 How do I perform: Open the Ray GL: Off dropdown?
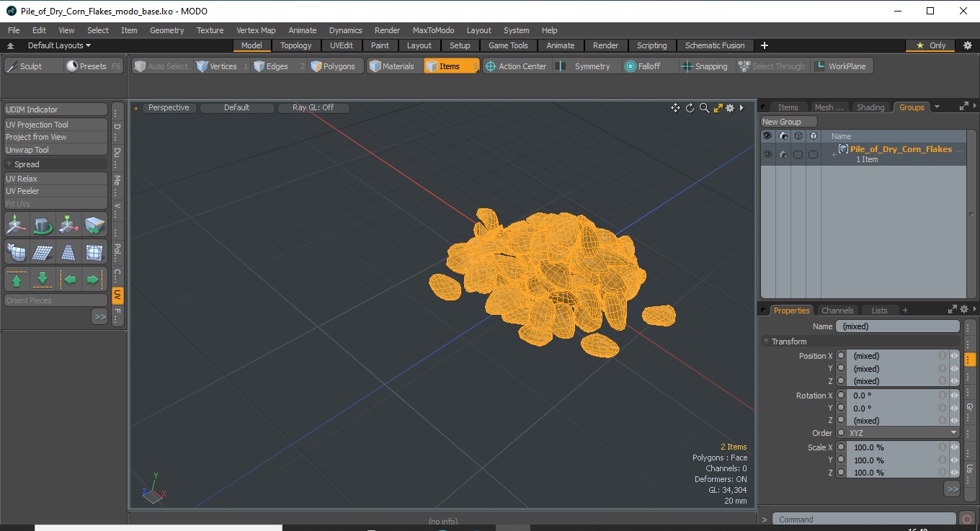point(313,108)
